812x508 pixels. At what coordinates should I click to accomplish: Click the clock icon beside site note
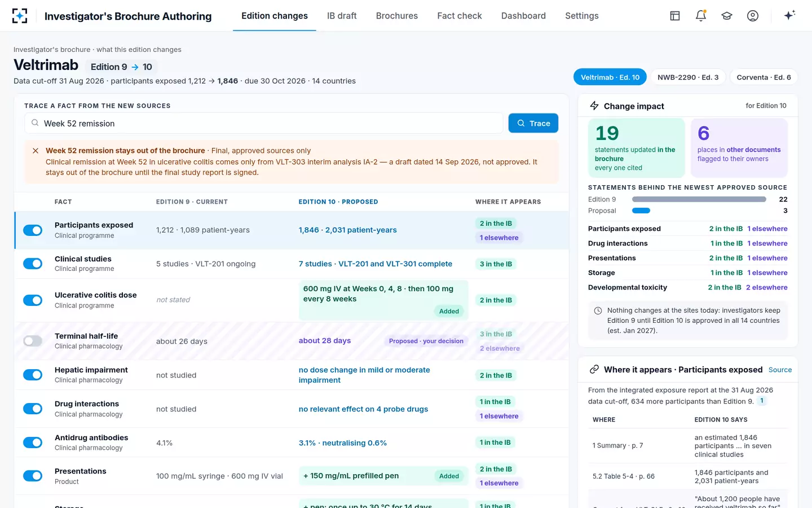(598, 310)
